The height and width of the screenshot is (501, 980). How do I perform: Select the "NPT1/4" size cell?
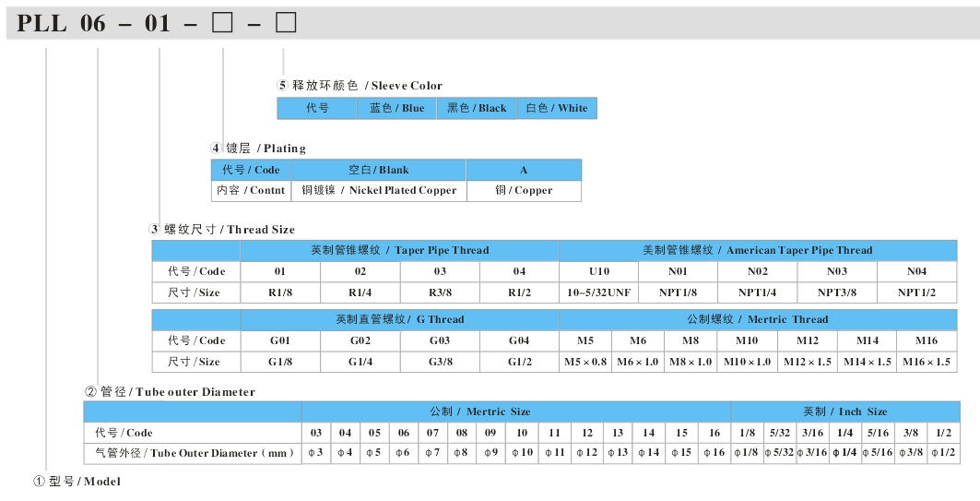click(758, 292)
